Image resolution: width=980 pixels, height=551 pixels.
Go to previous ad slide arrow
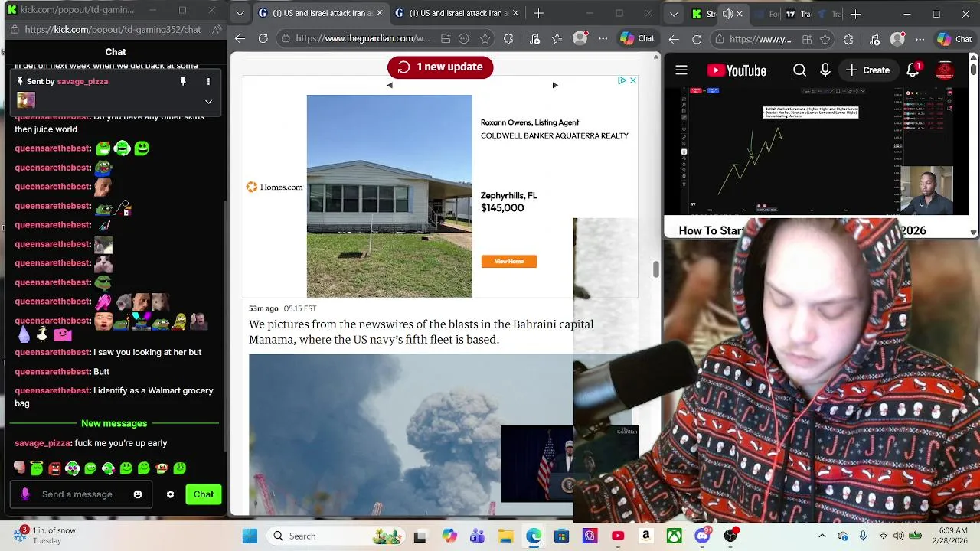pyautogui.click(x=390, y=85)
